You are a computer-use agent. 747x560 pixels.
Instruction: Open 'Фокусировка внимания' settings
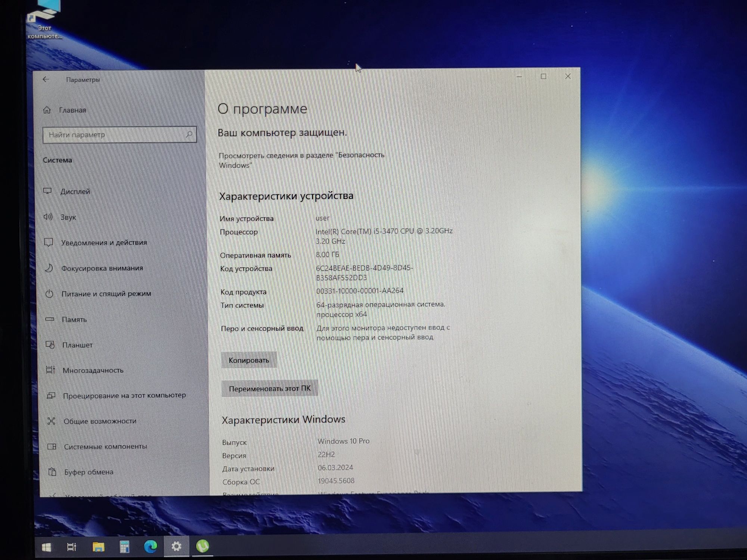coord(102,268)
